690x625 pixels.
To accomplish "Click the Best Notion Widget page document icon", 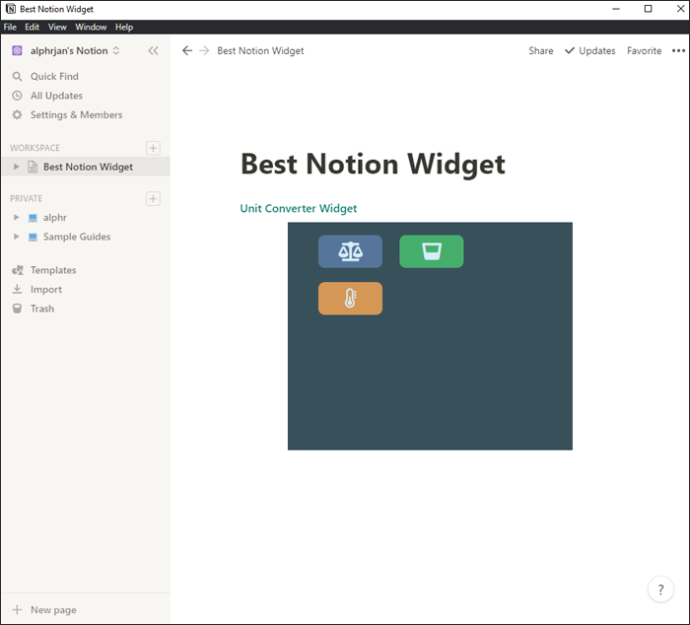I will [33, 167].
